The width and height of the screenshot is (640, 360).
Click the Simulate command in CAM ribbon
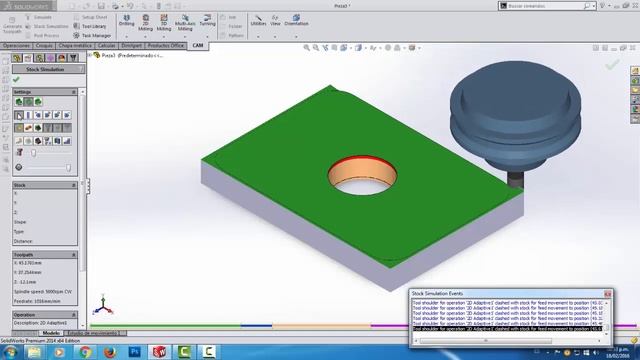click(x=39, y=17)
